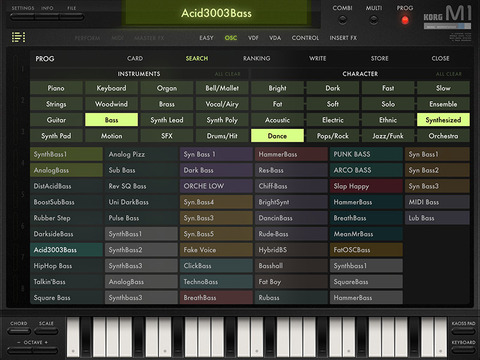Show the KAOSS PAD
The image size is (480, 360).
[x=463, y=331]
